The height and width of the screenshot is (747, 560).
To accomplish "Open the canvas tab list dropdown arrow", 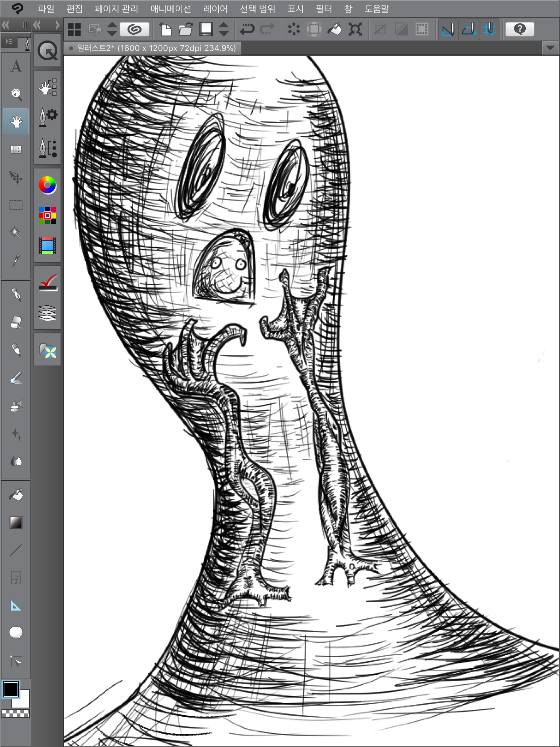I will tap(550, 48).
